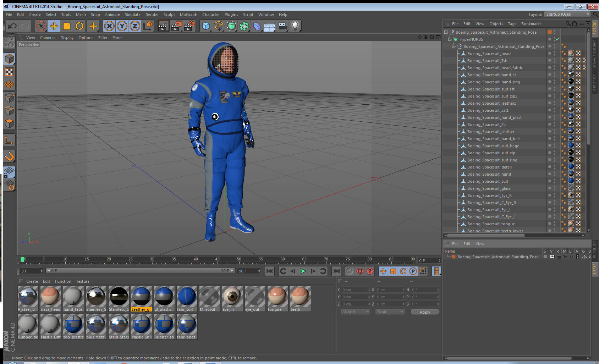Open the MoGraph menu
Viewport: 599px width, 364px height.
(x=188, y=15)
